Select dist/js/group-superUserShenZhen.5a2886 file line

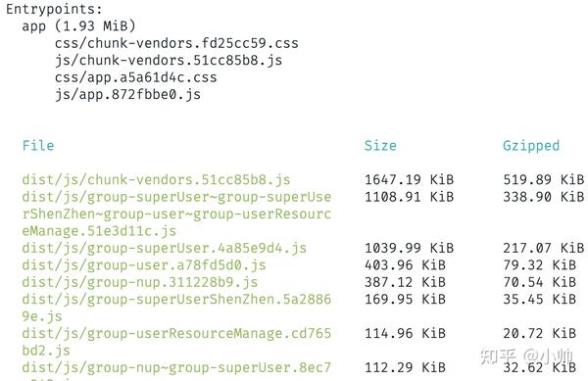point(176,300)
